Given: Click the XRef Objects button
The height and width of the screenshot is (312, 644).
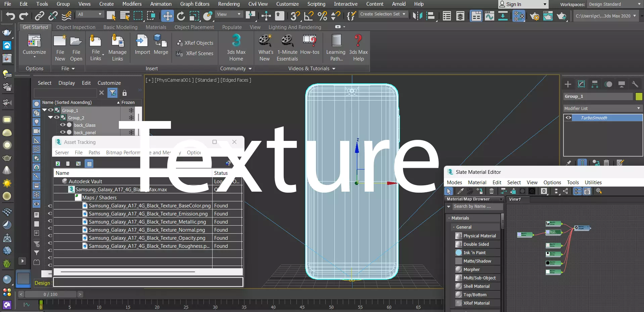Looking at the screenshot, I should [x=195, y=43].
